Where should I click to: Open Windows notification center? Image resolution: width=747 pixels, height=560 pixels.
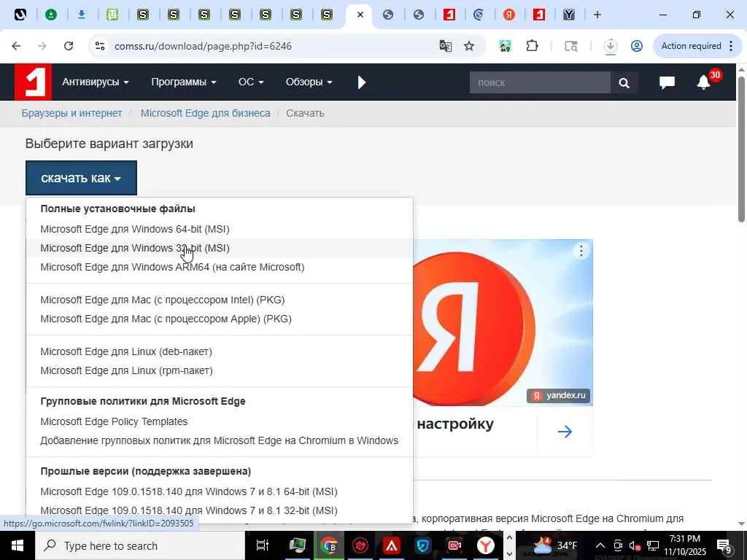(725, 545)
